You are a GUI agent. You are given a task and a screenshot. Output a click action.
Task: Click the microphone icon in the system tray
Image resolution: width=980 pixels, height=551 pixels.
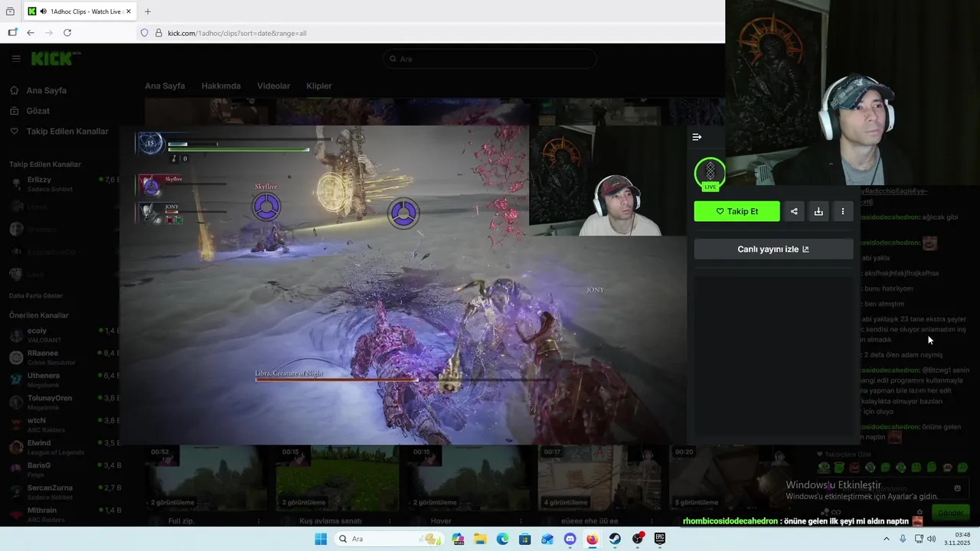point(903,539)
